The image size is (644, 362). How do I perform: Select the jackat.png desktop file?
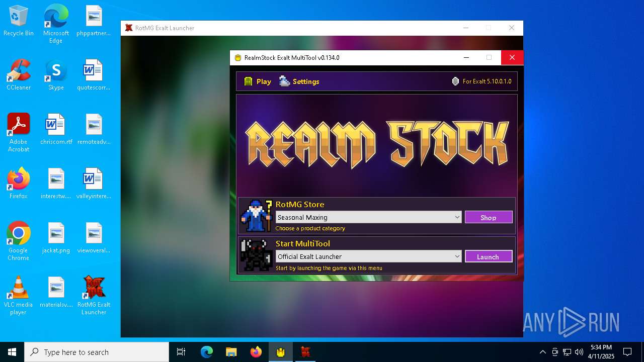point(56,238)
